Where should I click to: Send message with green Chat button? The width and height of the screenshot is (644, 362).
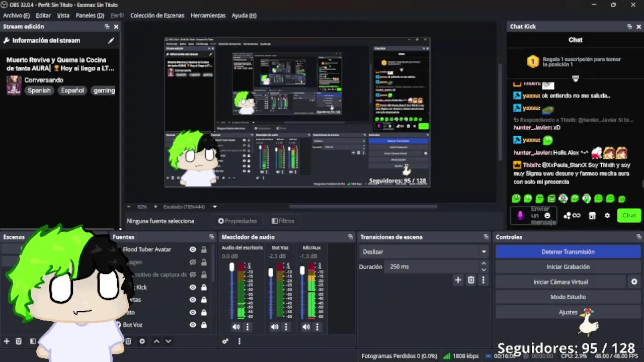coord(629,215)
